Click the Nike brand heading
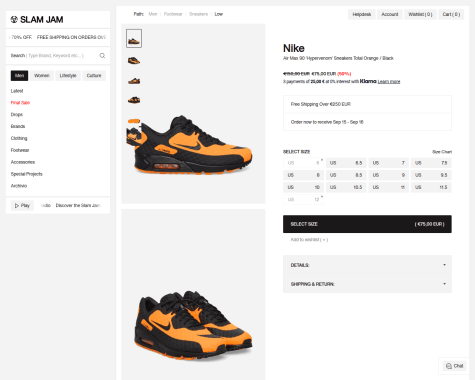 coord(294,48)
